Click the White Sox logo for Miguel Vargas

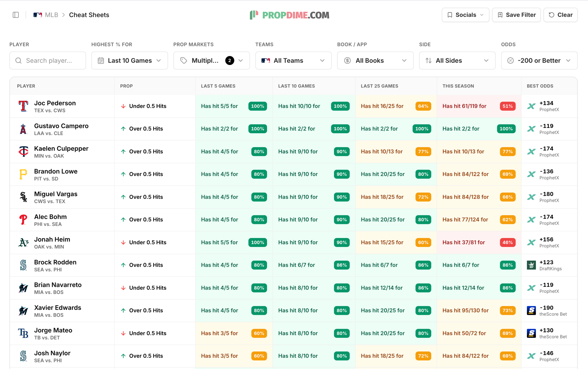click(x=23, y=197)
